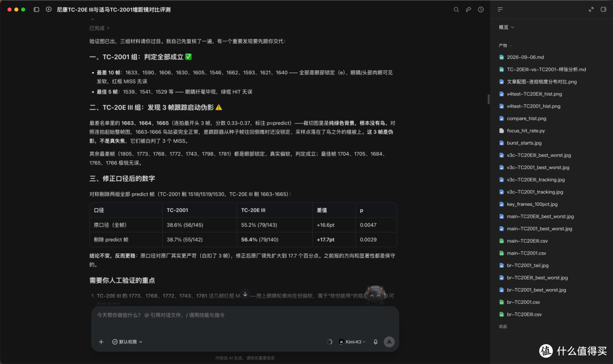
Task: Click heading 需要你人工验证的重点
Action: (x=122, y=281)
